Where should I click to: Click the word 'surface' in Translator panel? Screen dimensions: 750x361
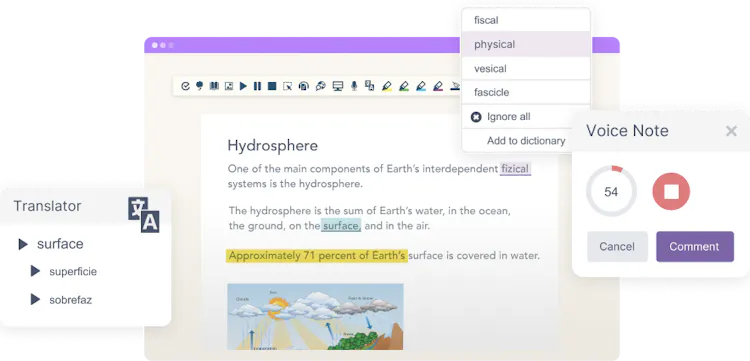click(60, 244)
